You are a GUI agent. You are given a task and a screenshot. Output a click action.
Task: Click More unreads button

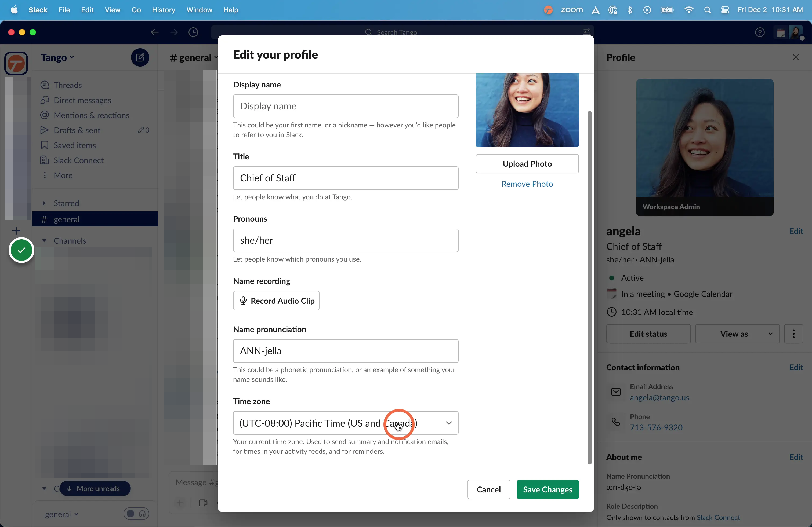click(x=95, y=488)
